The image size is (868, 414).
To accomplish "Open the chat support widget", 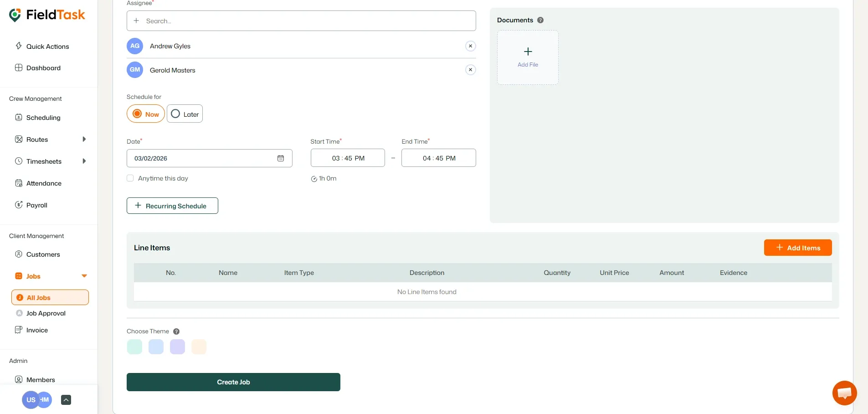I will click(844, 393).
